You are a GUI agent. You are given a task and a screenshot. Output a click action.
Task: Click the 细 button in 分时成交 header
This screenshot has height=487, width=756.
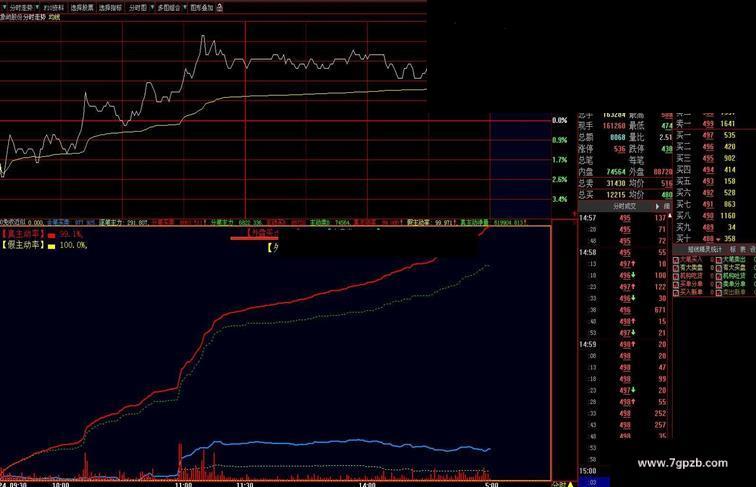point(666,206)
